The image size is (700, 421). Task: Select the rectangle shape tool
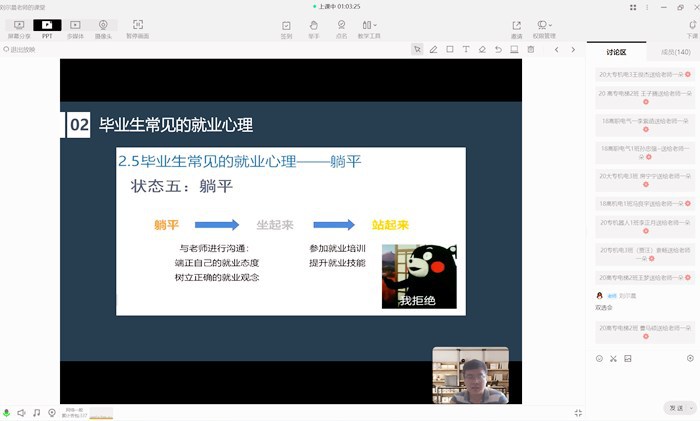449,49
